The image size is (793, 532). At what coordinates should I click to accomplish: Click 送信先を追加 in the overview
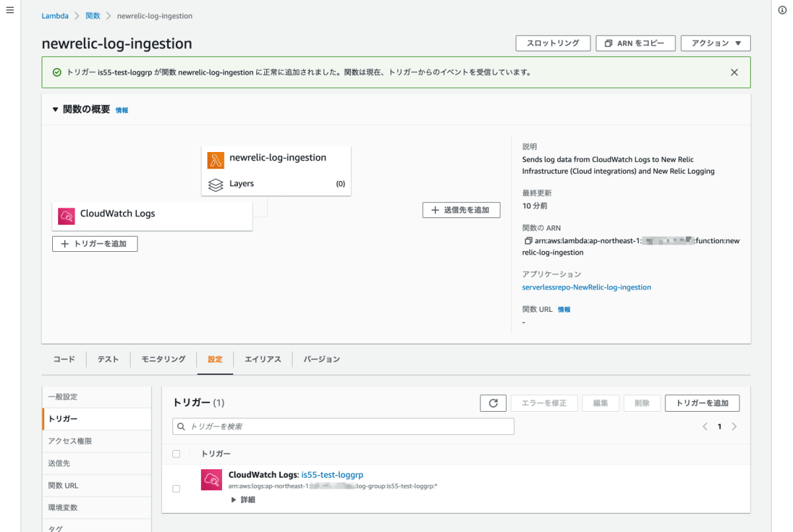tap(461, 209)
